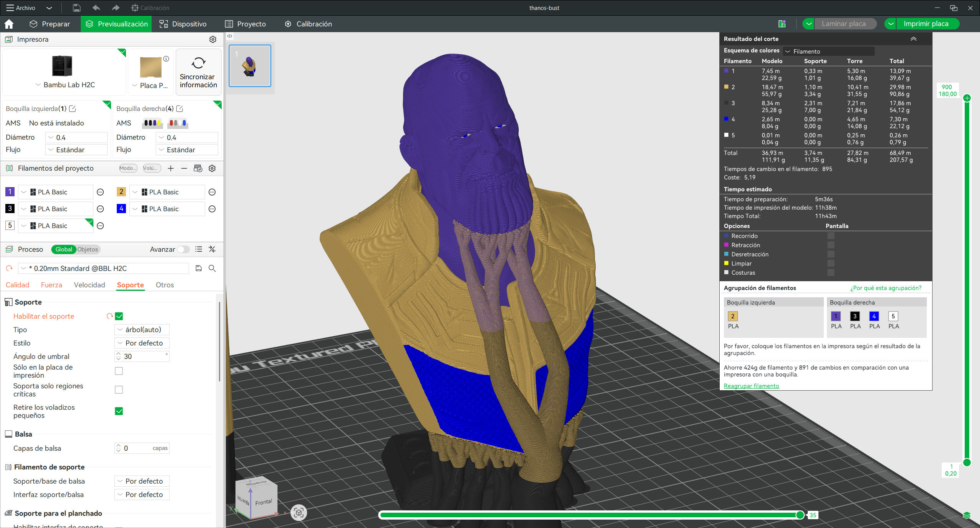Toggle Recorrido display checkbox
Viewport: 980px width, 528px height.
831,236
